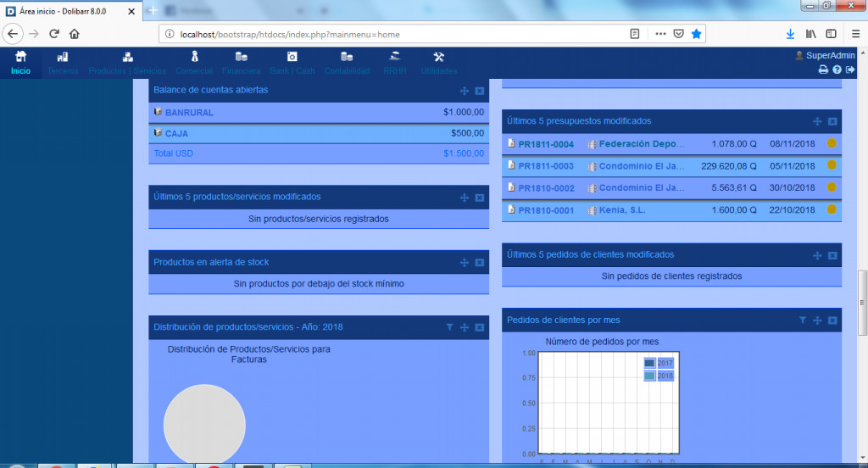The width and height of the screenshot is (868, 468).
Task: Click the 2017 legend swatch in chart
Action: [649, 364]
